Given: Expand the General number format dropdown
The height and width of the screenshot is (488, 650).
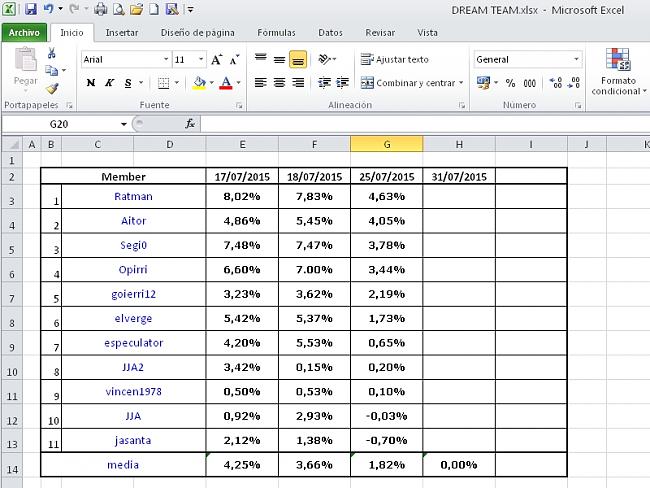Looking at the screenshot, I should click(x=576, y=60).
